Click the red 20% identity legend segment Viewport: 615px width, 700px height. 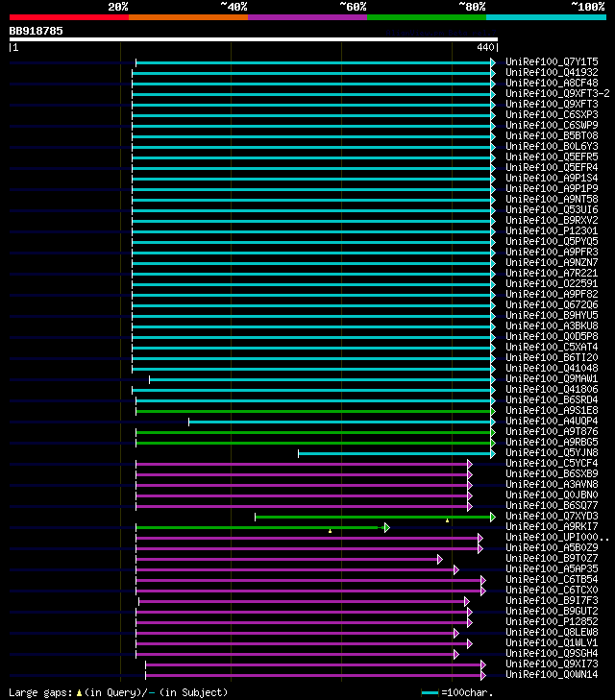click(x=69, y=17)
